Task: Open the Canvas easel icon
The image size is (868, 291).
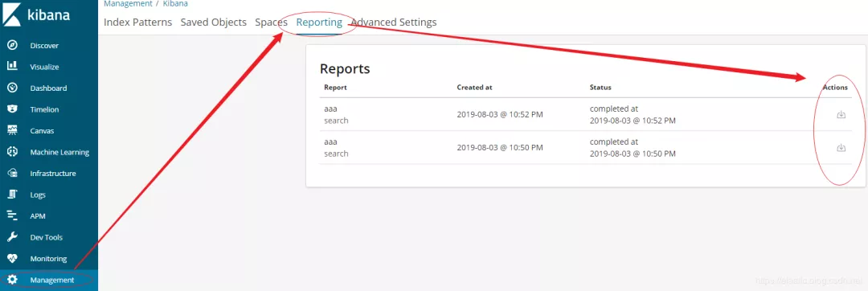Action: [11, 130]
